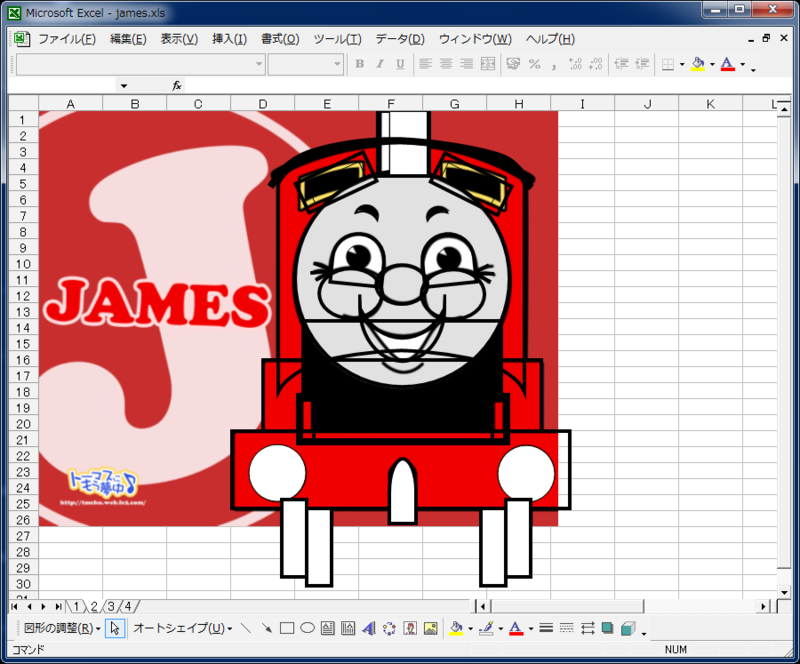Screen dimensions: 800x664
Task: Align text right
Action: click(x=466, y=64)
